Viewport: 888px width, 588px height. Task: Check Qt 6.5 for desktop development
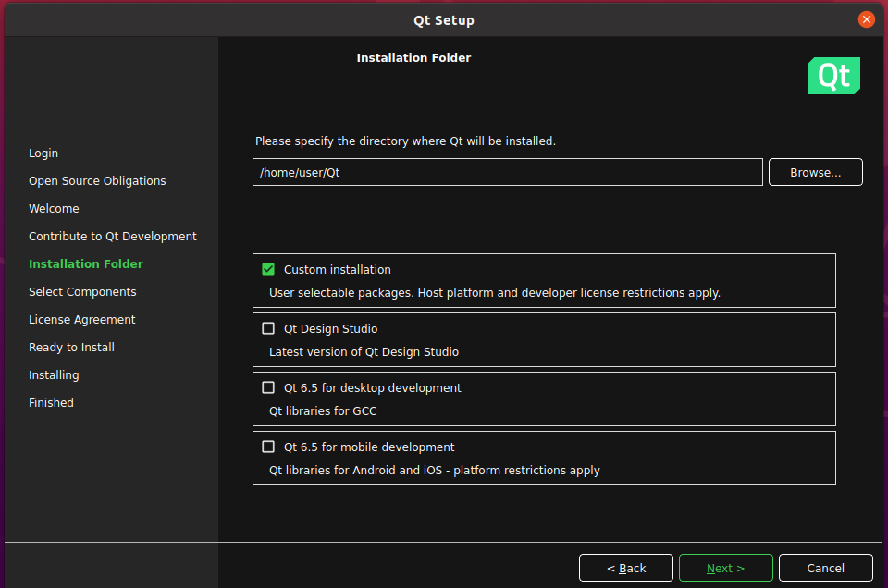(268, 388)
